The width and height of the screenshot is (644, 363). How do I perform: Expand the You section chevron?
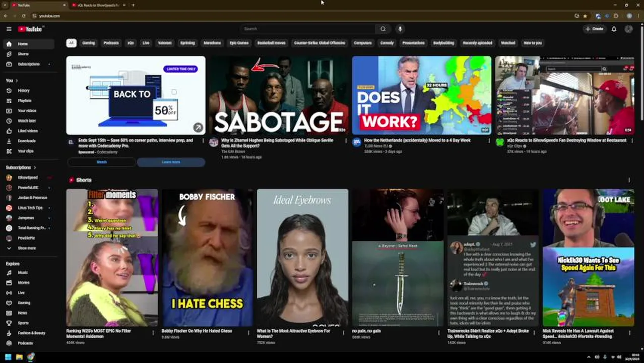17,80
